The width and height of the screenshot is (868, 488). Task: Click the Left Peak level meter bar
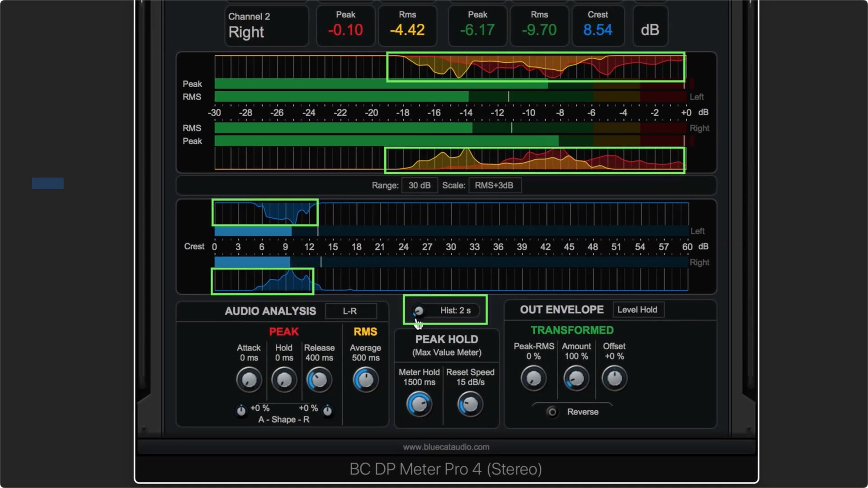450,84
